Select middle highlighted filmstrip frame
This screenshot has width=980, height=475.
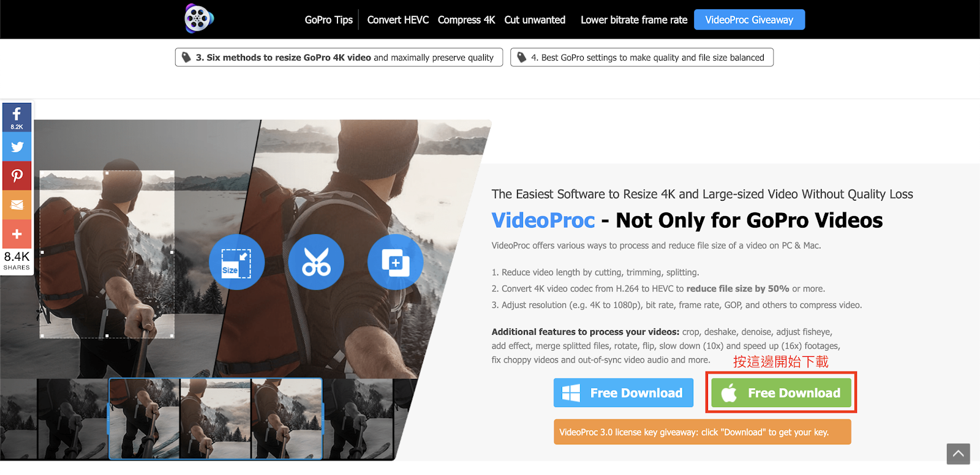tap(216, 419)
